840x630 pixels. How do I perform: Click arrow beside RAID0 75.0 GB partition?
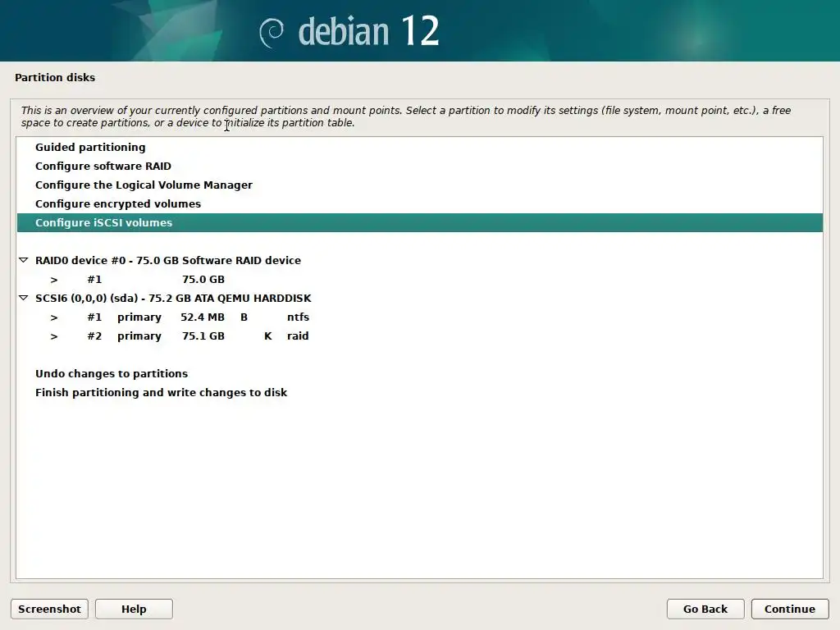pos(54,280)
